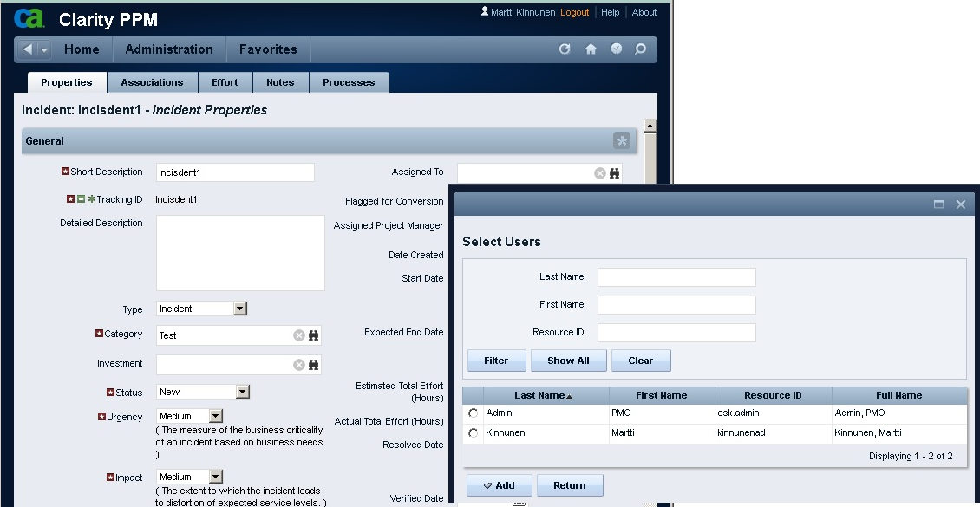Click the Detailed Description text area
The width and height of the screenshot is (980, 507).
point(240,253)
